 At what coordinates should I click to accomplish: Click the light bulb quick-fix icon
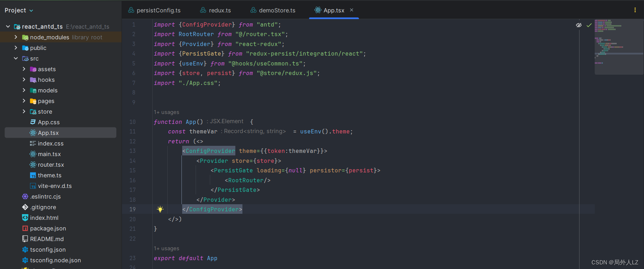160,209
